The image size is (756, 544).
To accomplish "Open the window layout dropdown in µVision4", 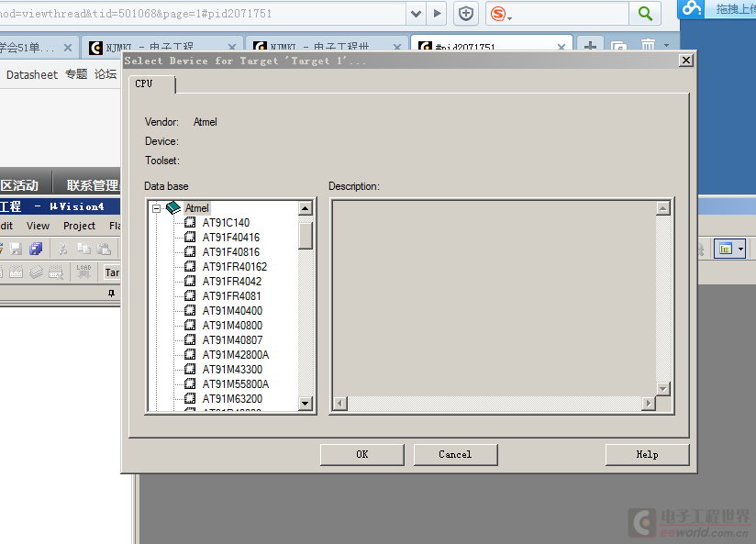I will click(x=740, y=249).
